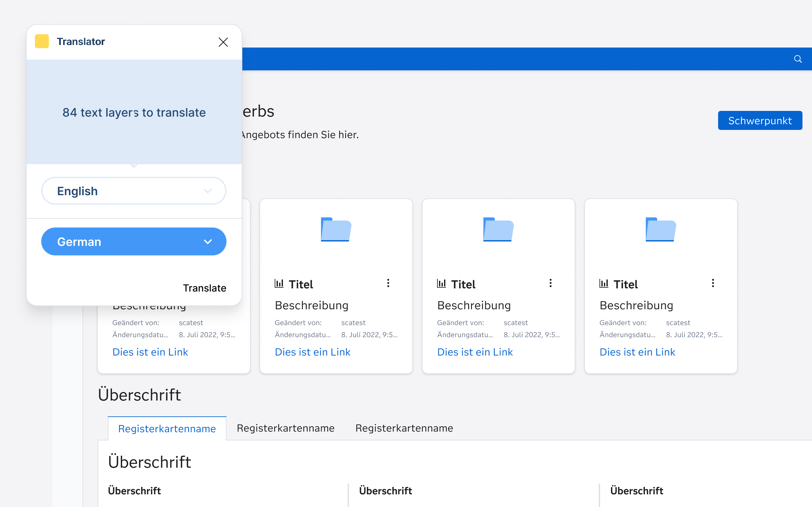Open the three-dot overflow icon on the second card
The height and width of the screenshot is (507, 812).
point(388,283)
